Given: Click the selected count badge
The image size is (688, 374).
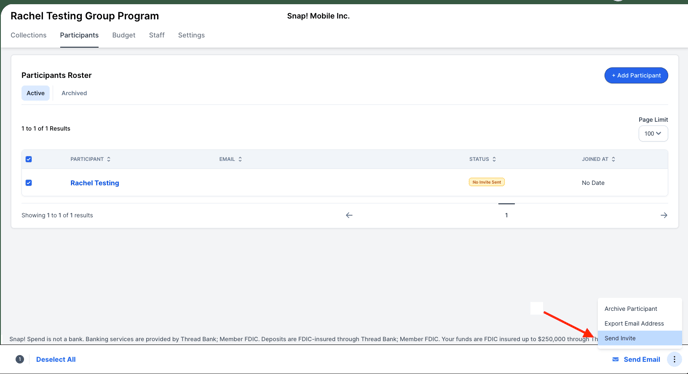Looking at the screenshot, I should (x=20, y=359).
